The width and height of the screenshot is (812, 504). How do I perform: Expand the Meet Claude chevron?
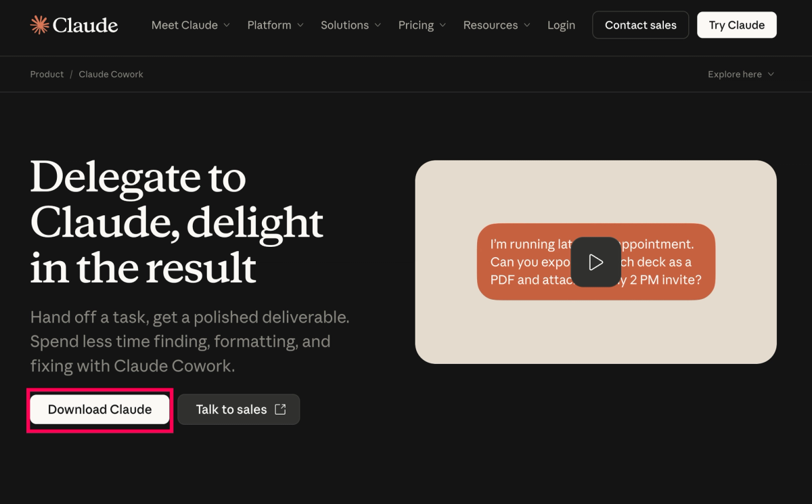227,25
